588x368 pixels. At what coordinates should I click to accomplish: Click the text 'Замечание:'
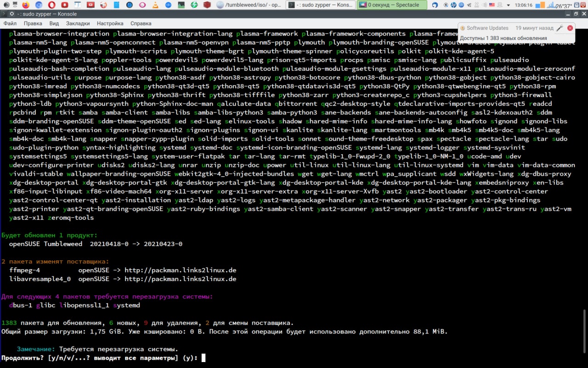36,349
